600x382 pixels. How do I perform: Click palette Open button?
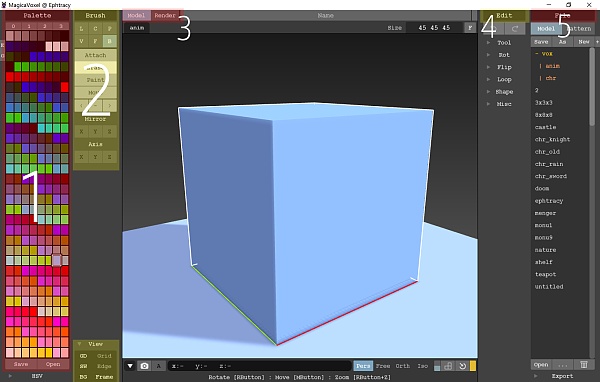coord(53,364)
